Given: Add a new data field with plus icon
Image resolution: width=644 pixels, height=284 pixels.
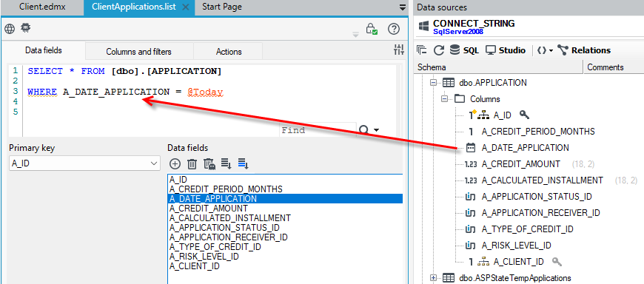Looking at the screenshot, I should 175,164.
